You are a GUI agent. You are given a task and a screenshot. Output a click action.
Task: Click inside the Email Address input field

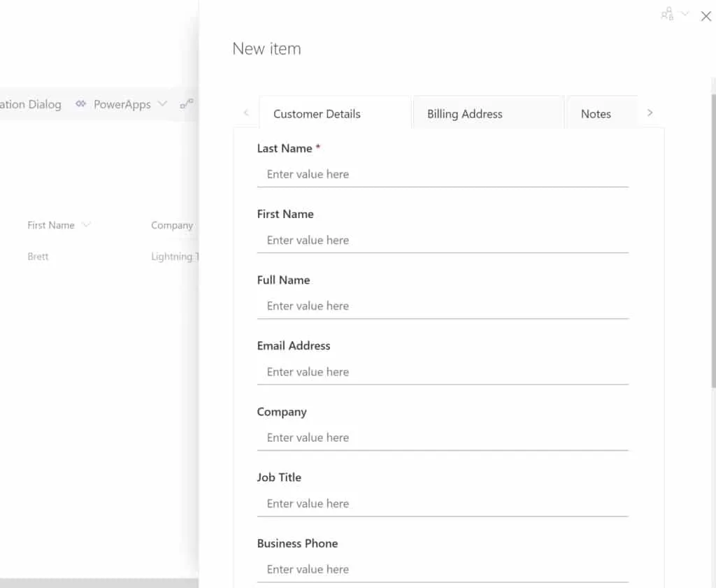click(441, 371)
